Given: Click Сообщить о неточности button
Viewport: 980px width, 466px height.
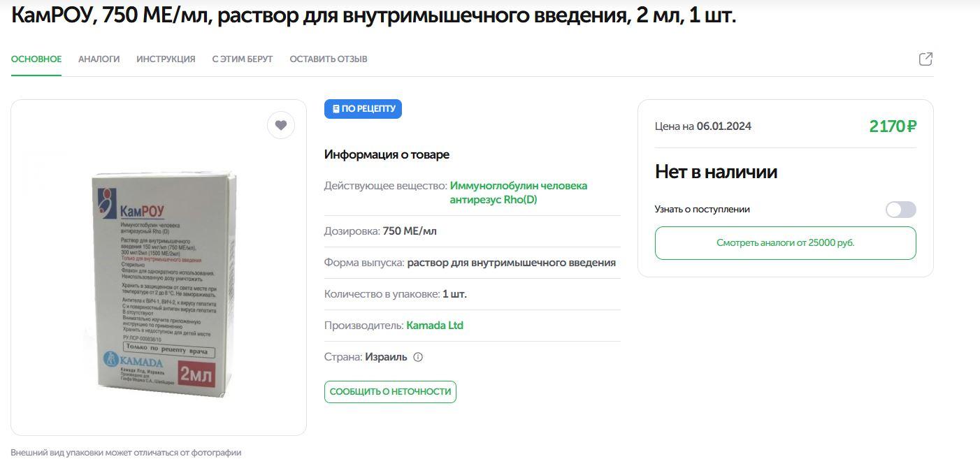Looking at the screenshot, I should click(390, 392).
